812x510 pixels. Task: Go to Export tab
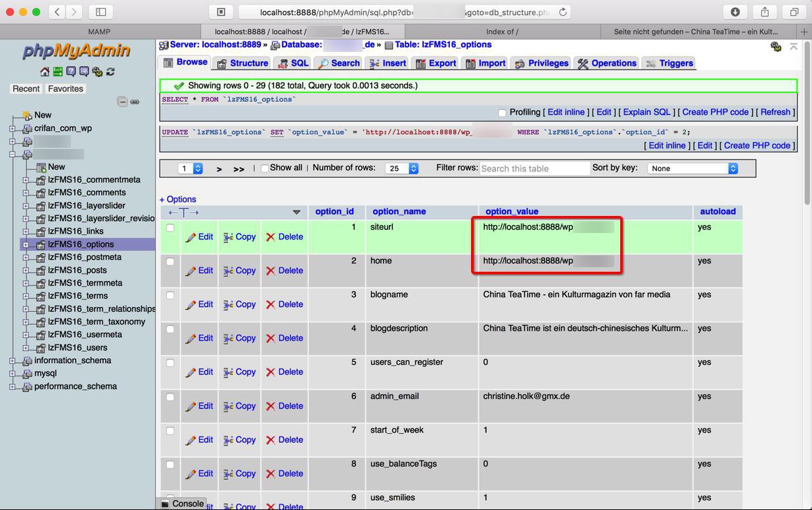(x=435, y=63)
